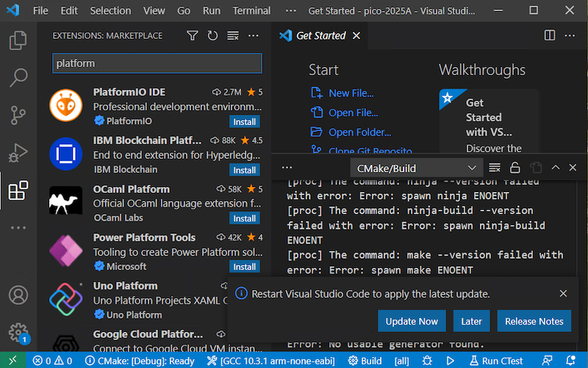
Task: Select GCC 10.3.1 arm-none-eabi kit
Action: pos(271,361)
